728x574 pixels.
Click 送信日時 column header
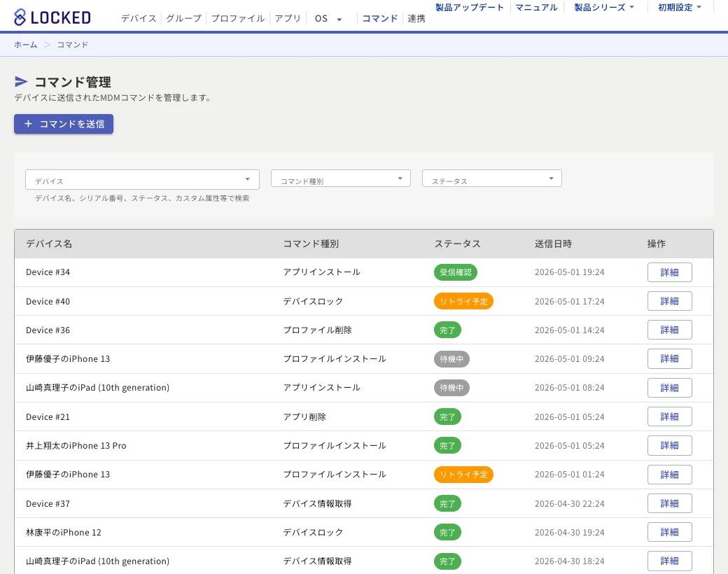(x=553, y=244)
